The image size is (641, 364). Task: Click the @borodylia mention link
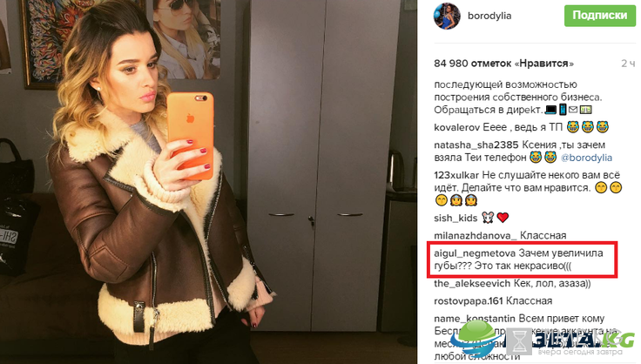586,158
